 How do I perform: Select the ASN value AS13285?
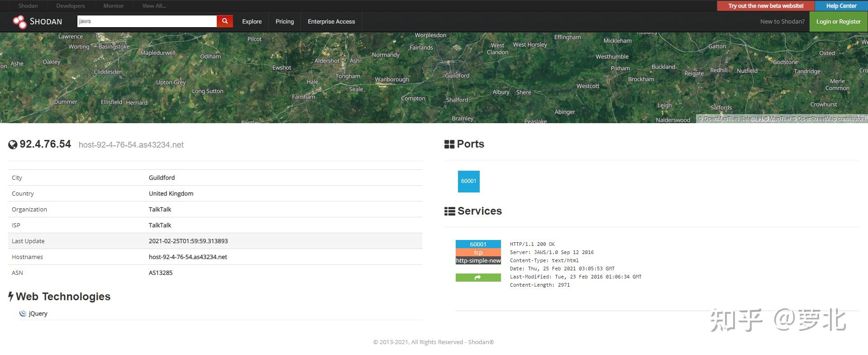click(x=161, y=273)
